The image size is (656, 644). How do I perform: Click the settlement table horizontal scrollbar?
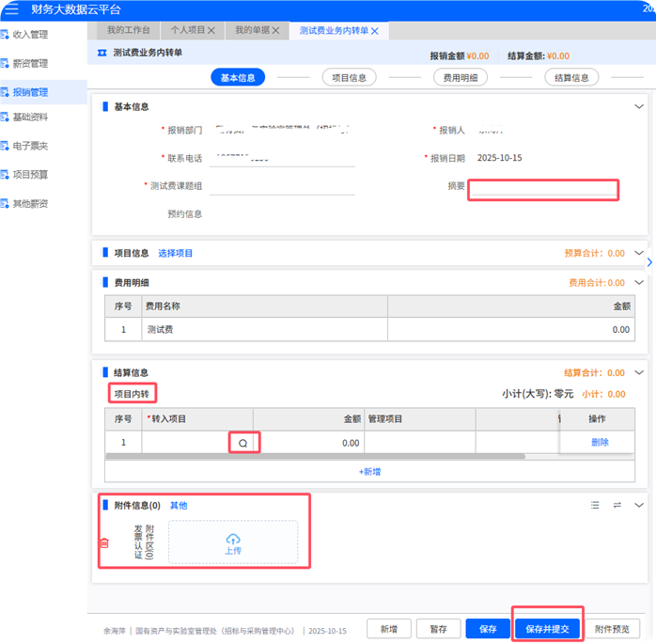pos(316,457)
